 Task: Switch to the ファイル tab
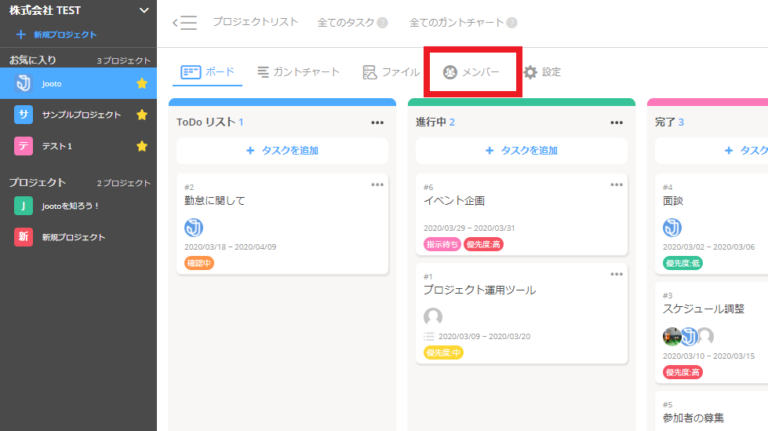[391, 72]
